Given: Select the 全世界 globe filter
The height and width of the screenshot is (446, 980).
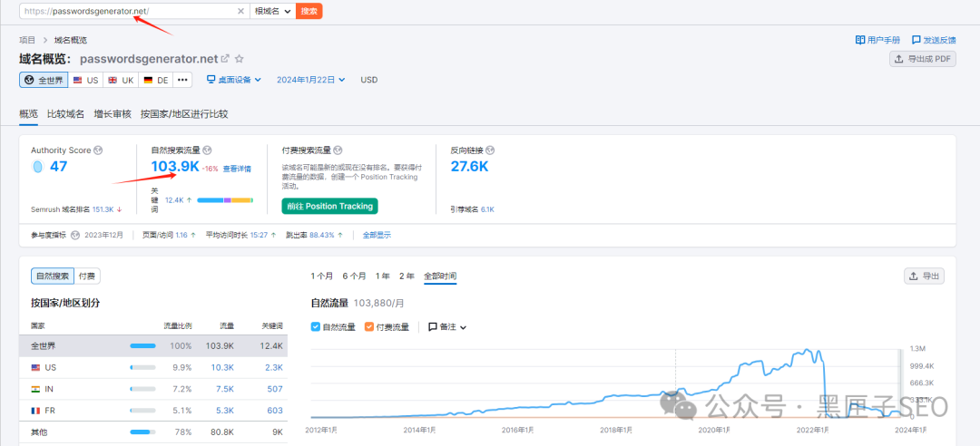Looking at the screenshot, I should [44, 80].
